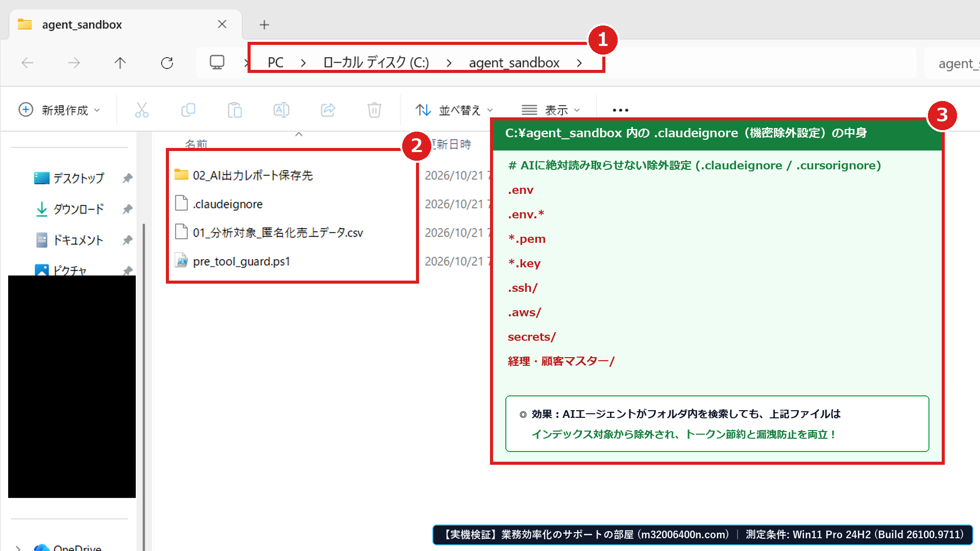This screenshot has height=551, width=980.
Task: Click the Cut scissors icon
Action: (x=141, y=110)
